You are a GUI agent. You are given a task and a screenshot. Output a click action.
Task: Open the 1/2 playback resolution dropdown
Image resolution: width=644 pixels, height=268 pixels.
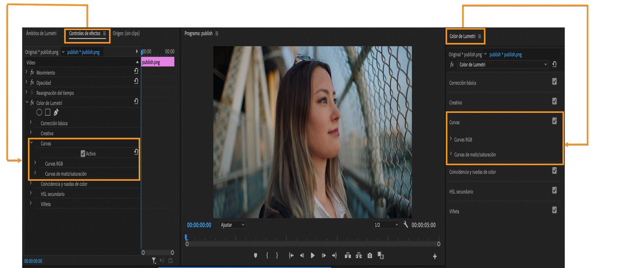[x=386, y=225]
